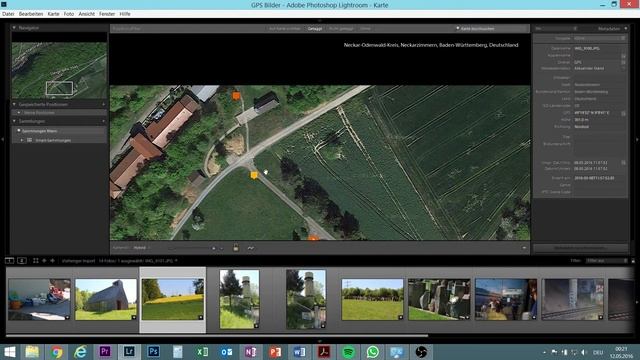Select the Nicht getaggt location filter
This screenshot has width=640, height=360.
(341, 29)
